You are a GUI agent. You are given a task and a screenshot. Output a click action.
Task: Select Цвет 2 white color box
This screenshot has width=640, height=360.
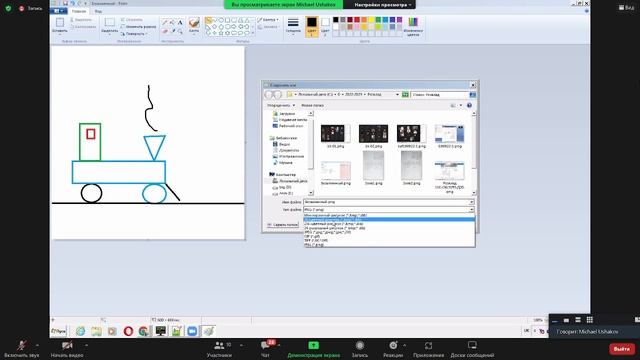click(x=325, y=26)
